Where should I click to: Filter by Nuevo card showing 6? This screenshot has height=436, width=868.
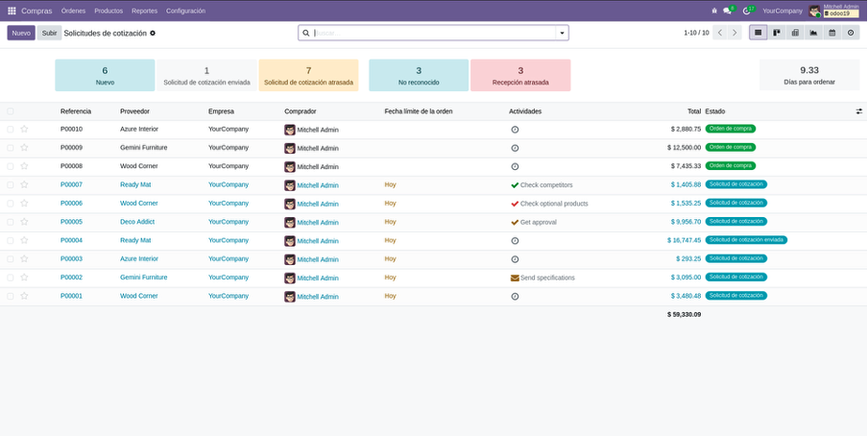tap(105, 75)
